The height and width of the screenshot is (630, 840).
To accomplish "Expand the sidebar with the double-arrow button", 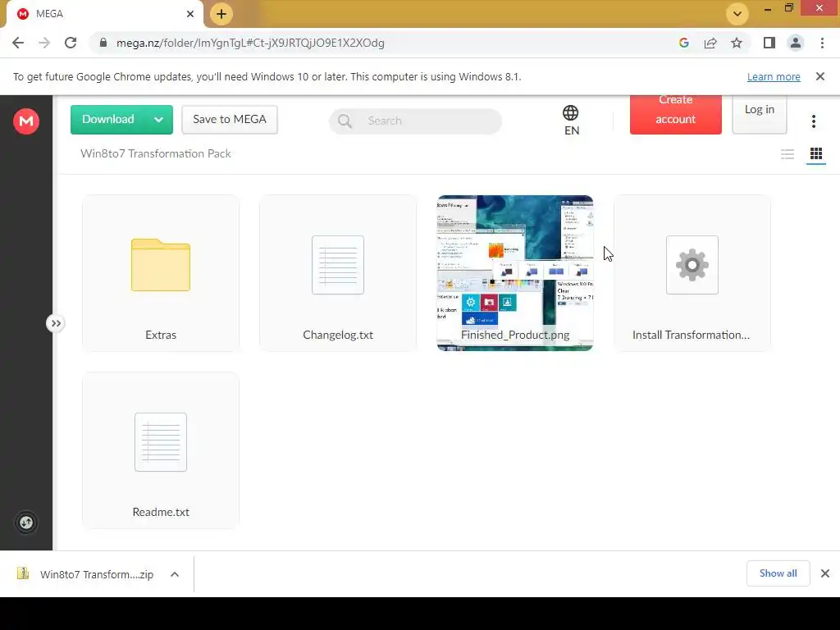I will tap(56, 323).
